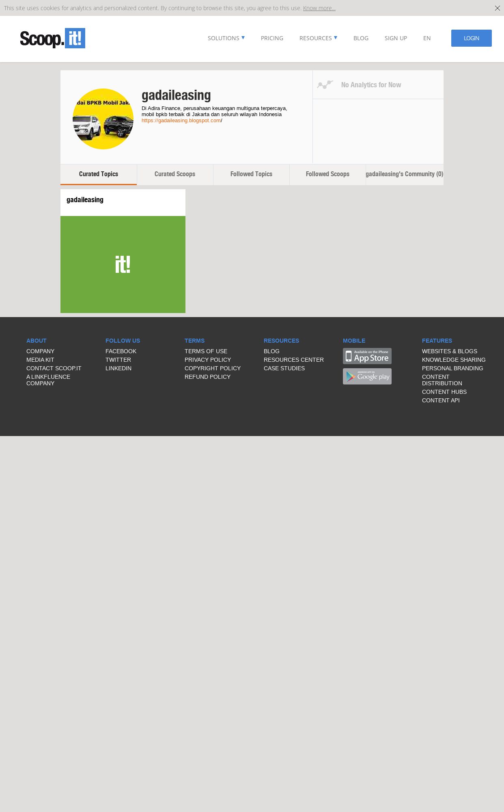Open Content Distribution feature link
This screenshot has width=504, height=812.
pos(442,380)
